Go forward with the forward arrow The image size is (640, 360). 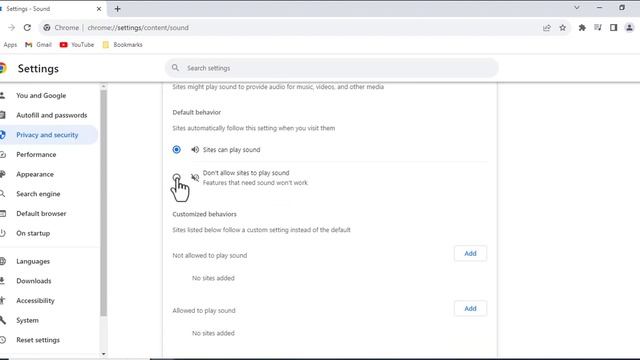click(x=11, y=28)
